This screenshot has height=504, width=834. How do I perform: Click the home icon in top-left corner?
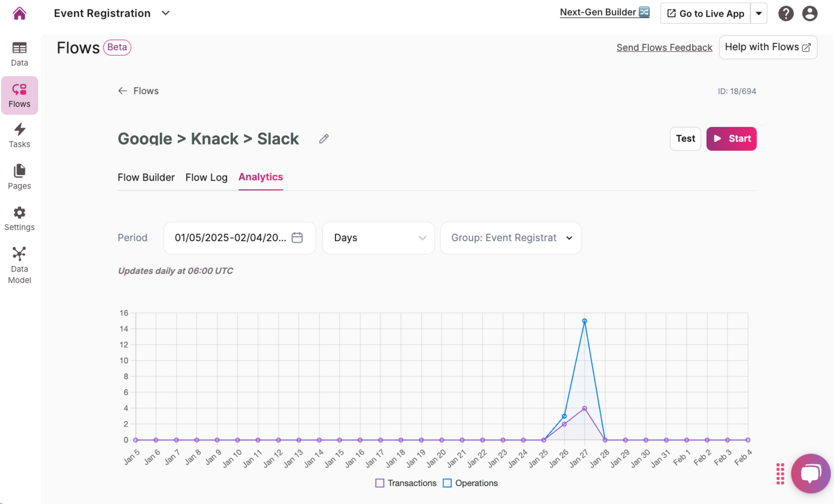[x=19, y=13]
